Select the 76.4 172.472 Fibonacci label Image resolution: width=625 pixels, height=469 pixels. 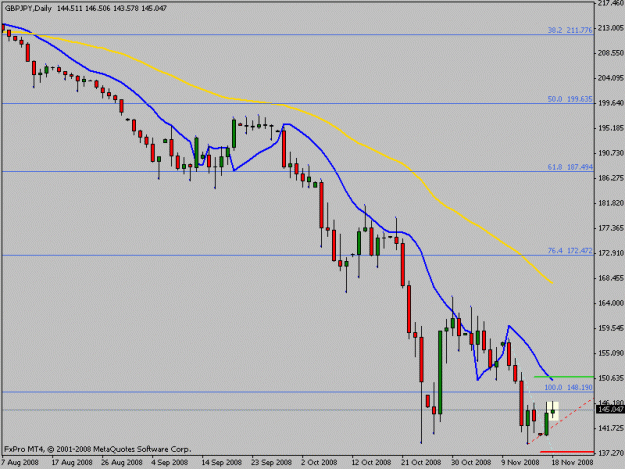coord(570,251)
